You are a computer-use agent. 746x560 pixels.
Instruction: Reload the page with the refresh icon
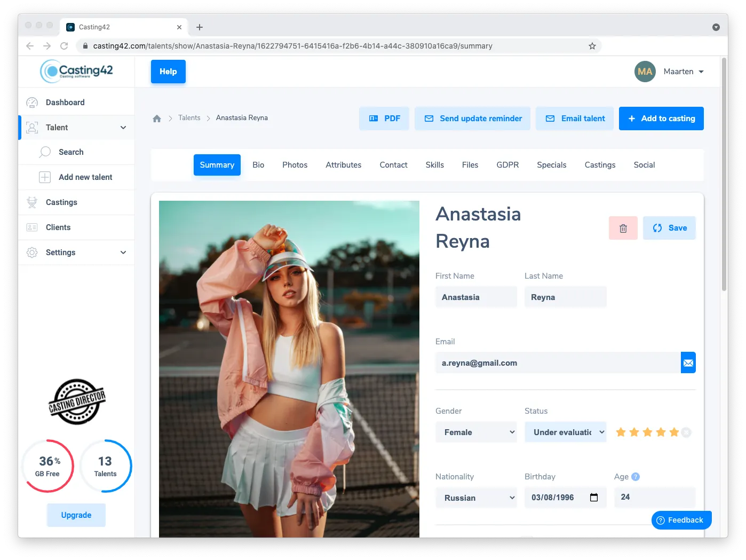point(64,46)
